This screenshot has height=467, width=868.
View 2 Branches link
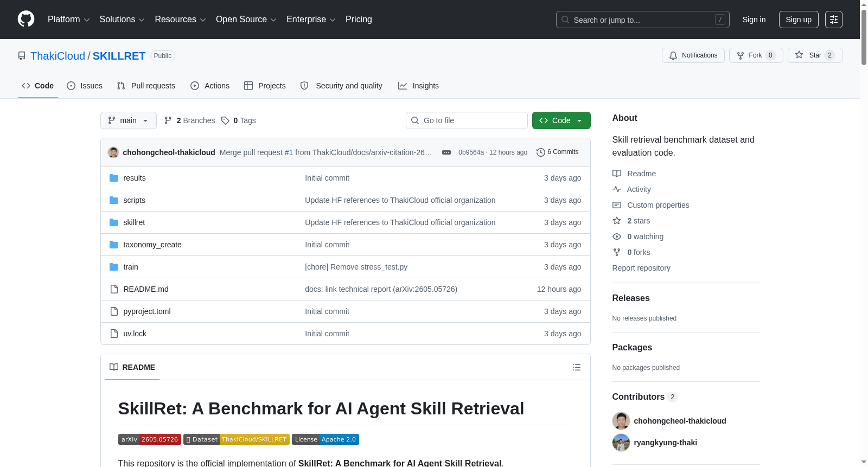click(190, 120)
